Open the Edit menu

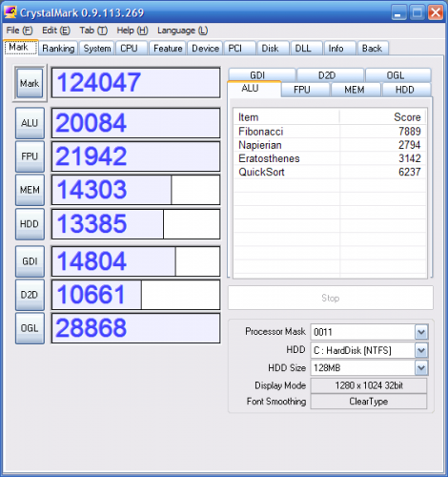[x=56, y=31]
